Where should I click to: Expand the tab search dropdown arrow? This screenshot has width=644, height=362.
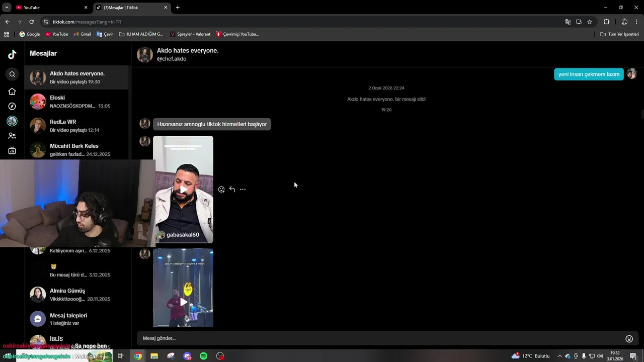[7, 8]
